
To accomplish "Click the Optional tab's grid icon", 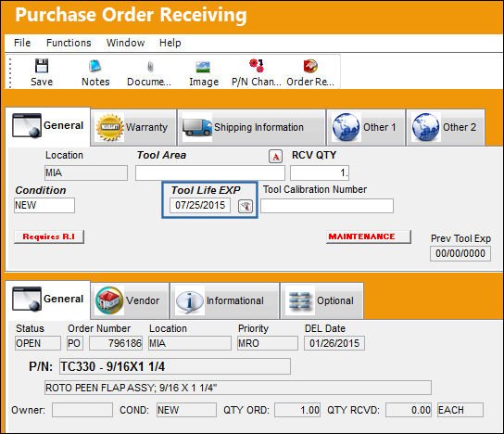I will pyautogui.click(x=299, y=301).
